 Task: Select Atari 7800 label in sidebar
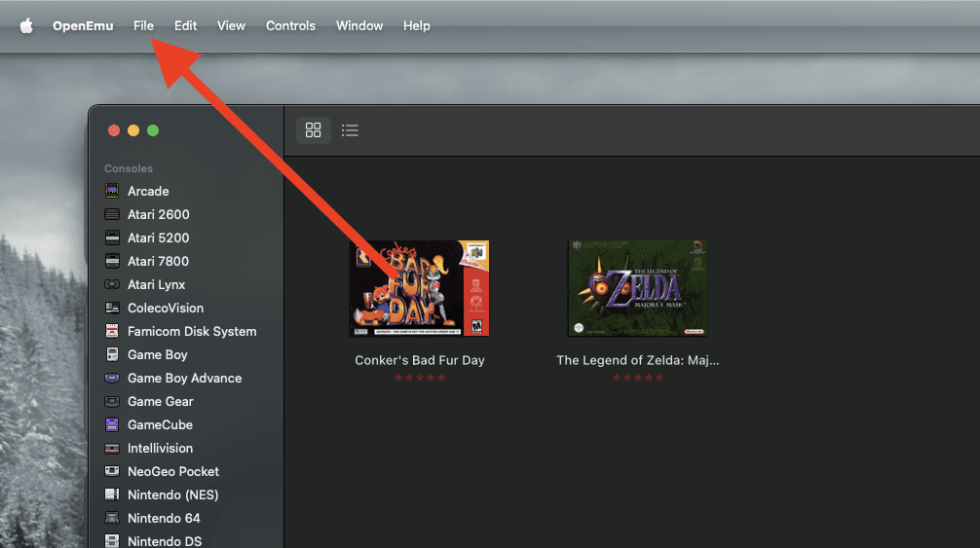(158, 261)
